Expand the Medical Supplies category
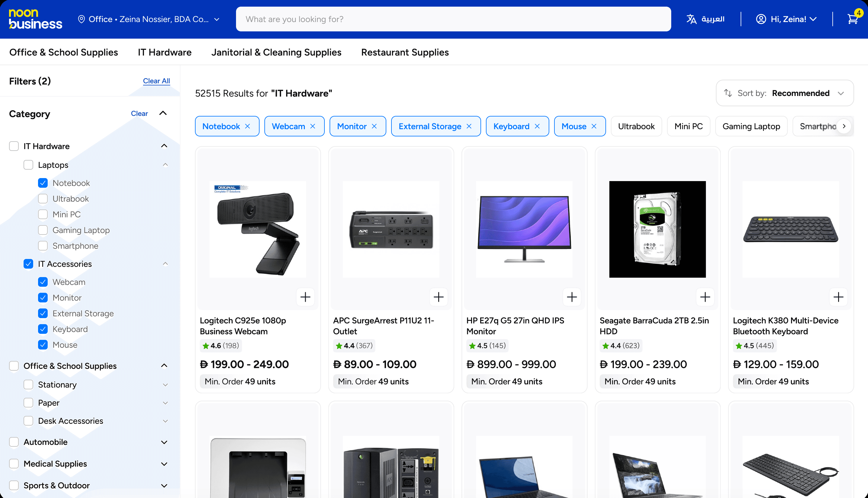 click(x=164, y=464)
